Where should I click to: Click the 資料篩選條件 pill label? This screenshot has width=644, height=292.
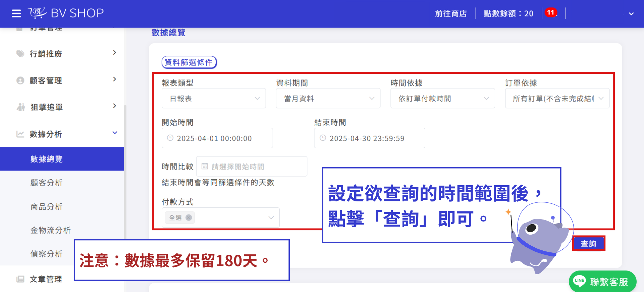[189, 62]
